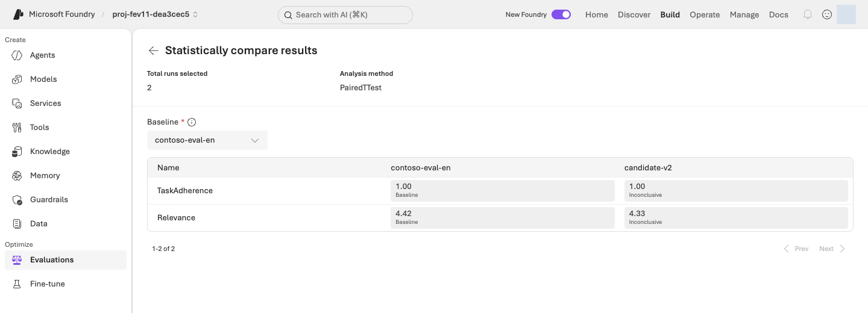
Task: Open the Baseline contoso-eval-en dropdown
Action: 207,140
